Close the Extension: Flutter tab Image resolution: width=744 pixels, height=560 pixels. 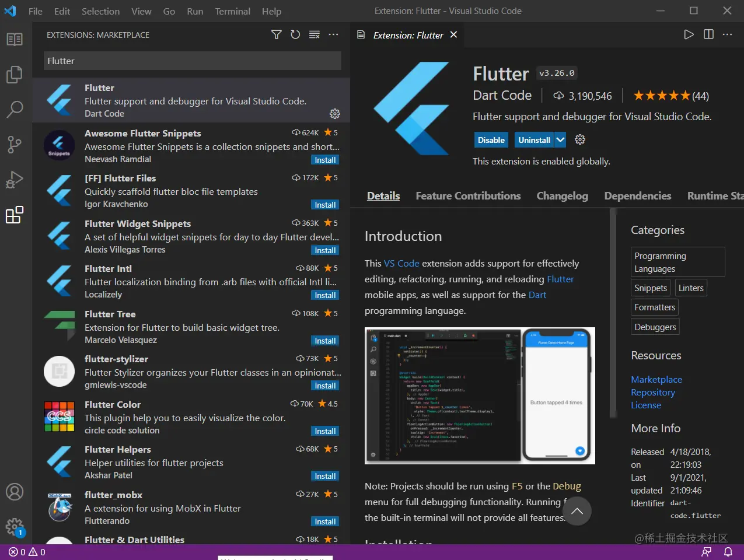453,35
